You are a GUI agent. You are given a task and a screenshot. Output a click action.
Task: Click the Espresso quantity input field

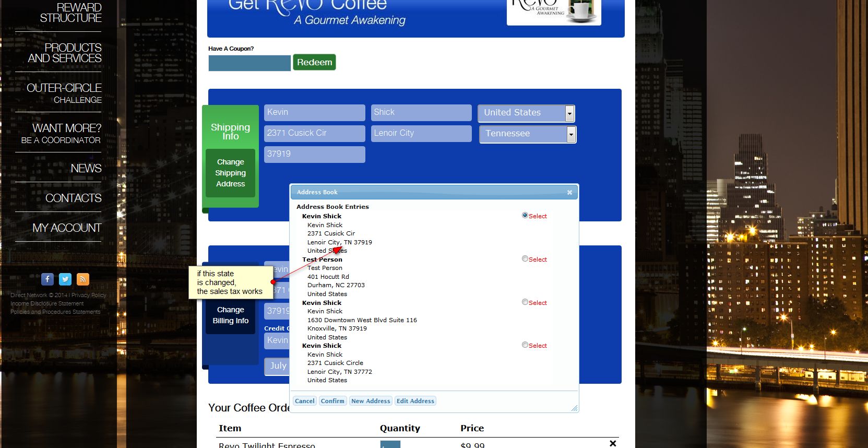[390, 444]
